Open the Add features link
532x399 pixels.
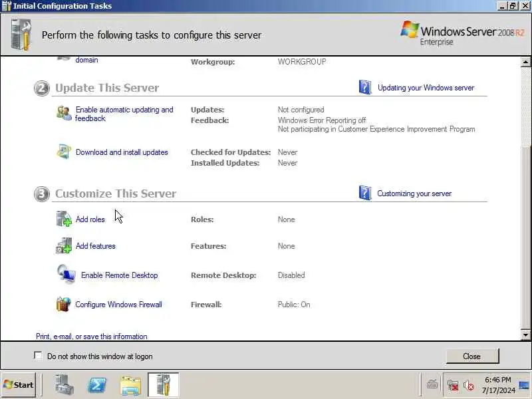96,245
